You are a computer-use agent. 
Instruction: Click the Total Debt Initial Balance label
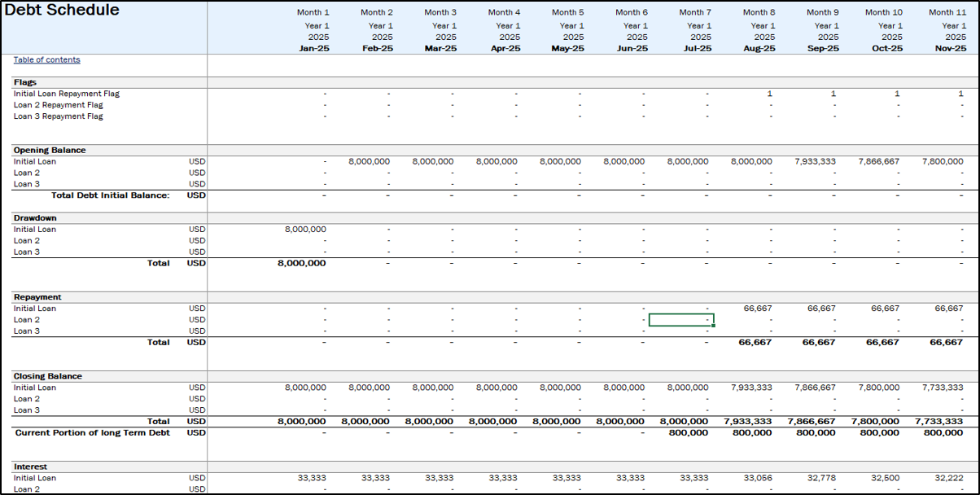point(110,195)
